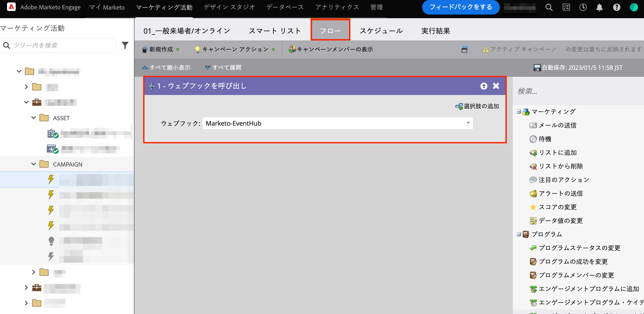Click キャンペーンメンバーの表示 button
Screen dimensions: 644x314
click(x=330, y=50)
